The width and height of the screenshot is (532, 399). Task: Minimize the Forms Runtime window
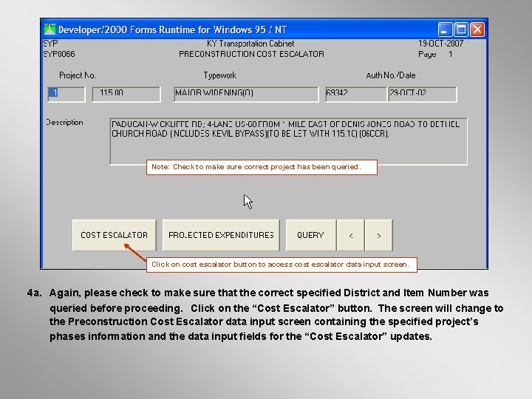point(445,30)
